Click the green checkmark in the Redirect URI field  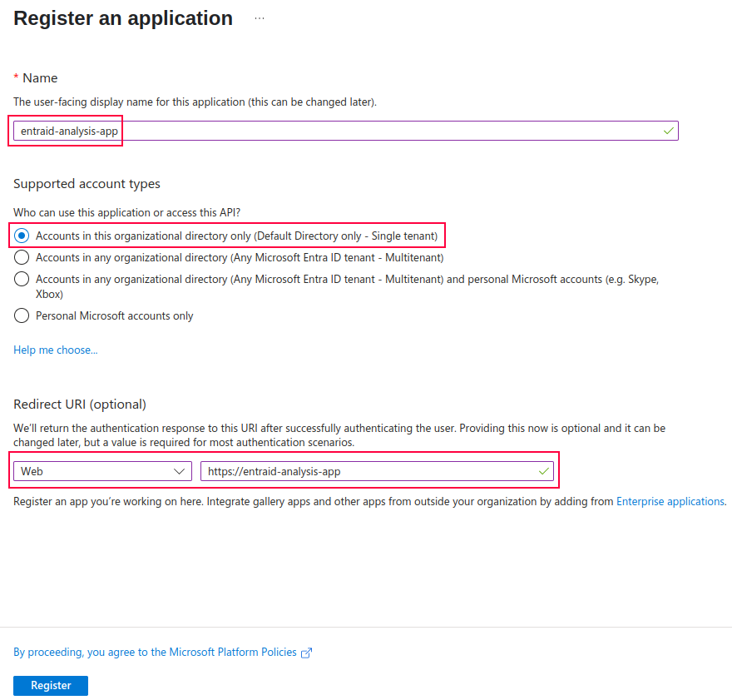[x=543, y=471]
